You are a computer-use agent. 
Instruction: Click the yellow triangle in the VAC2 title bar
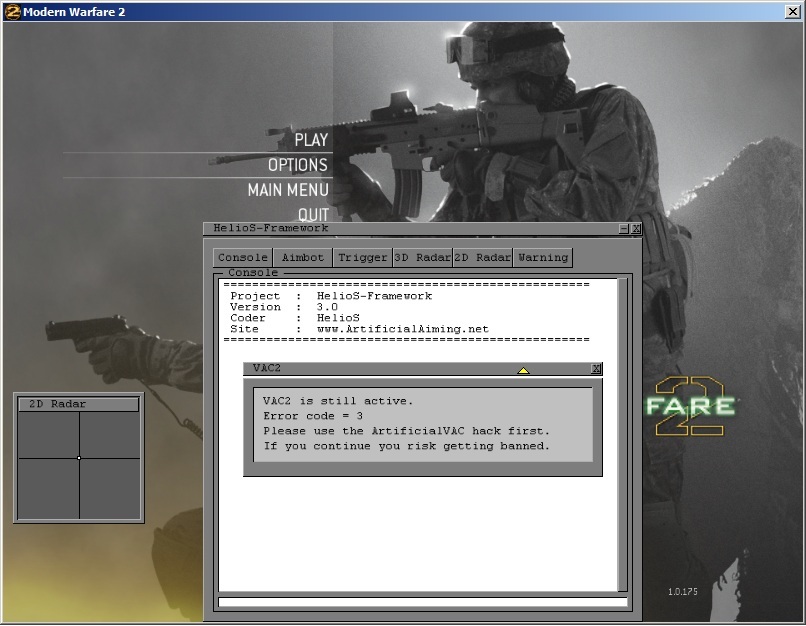coord(523,370)
